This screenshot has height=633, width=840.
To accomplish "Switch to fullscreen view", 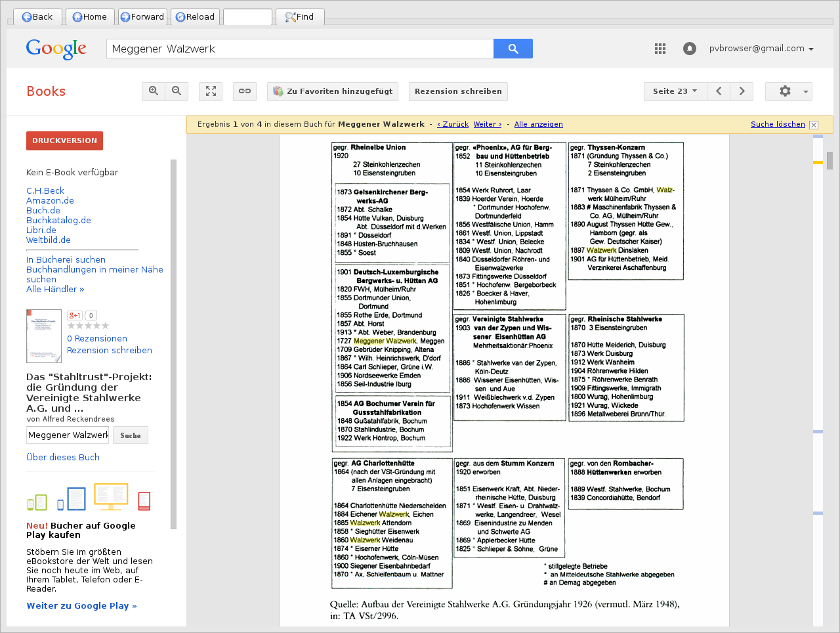I will (x=211, y=91).
